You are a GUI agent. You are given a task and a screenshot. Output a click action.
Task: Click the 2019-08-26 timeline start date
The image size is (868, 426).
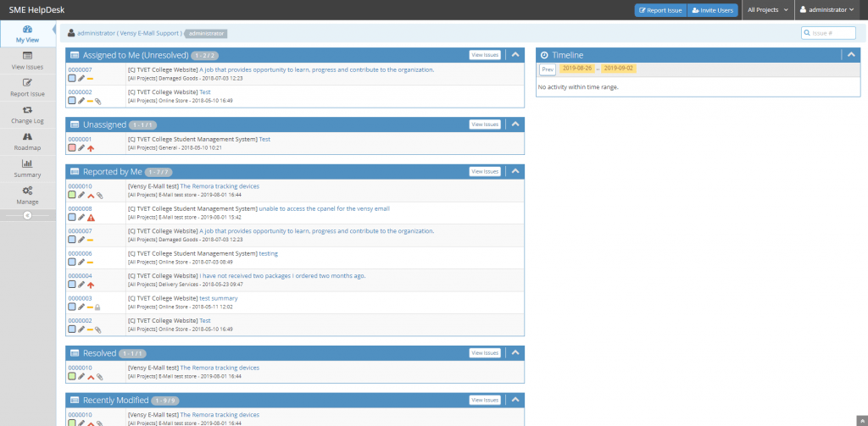(577, 69)
